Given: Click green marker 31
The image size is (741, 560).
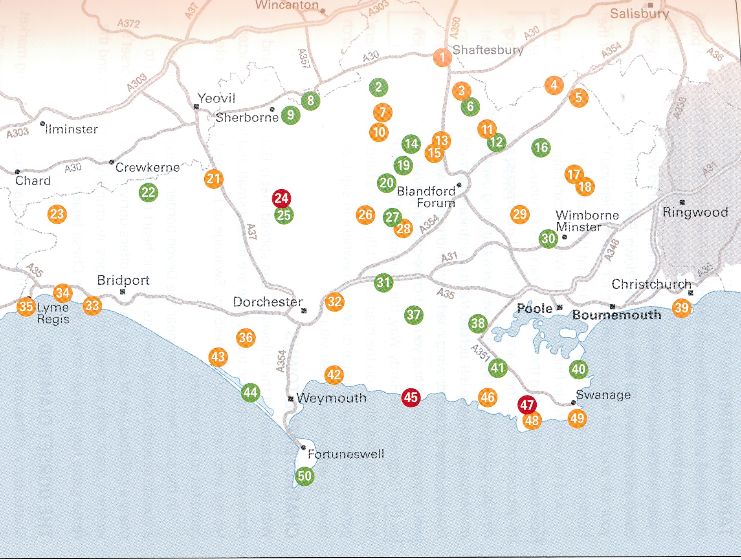Looking at the screenshot, I should (383, 282).
